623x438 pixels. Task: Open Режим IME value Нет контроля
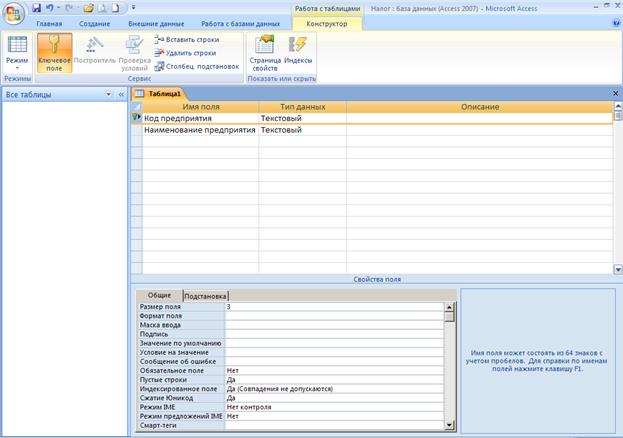(334, 407)
